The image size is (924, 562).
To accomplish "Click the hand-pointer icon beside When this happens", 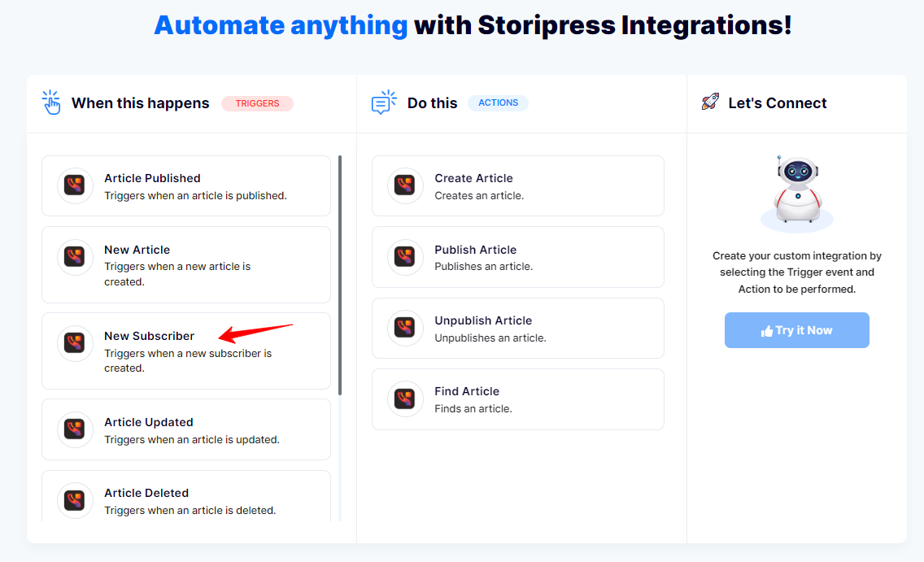I will (x=52, y=102).
